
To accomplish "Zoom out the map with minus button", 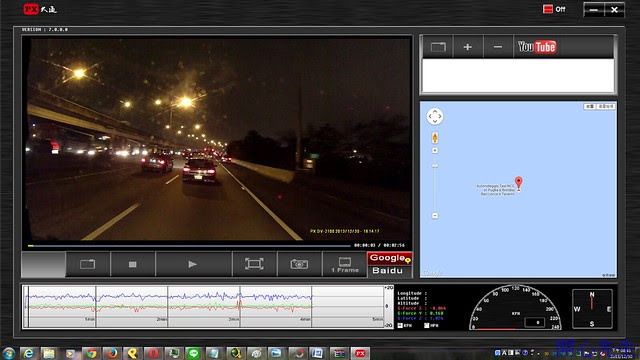I will [x=435, y=216].
